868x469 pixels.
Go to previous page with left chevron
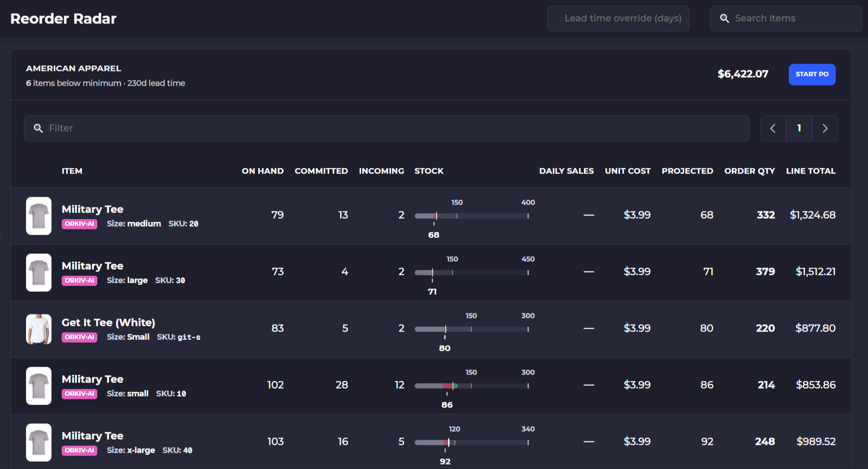pos(773,129)
